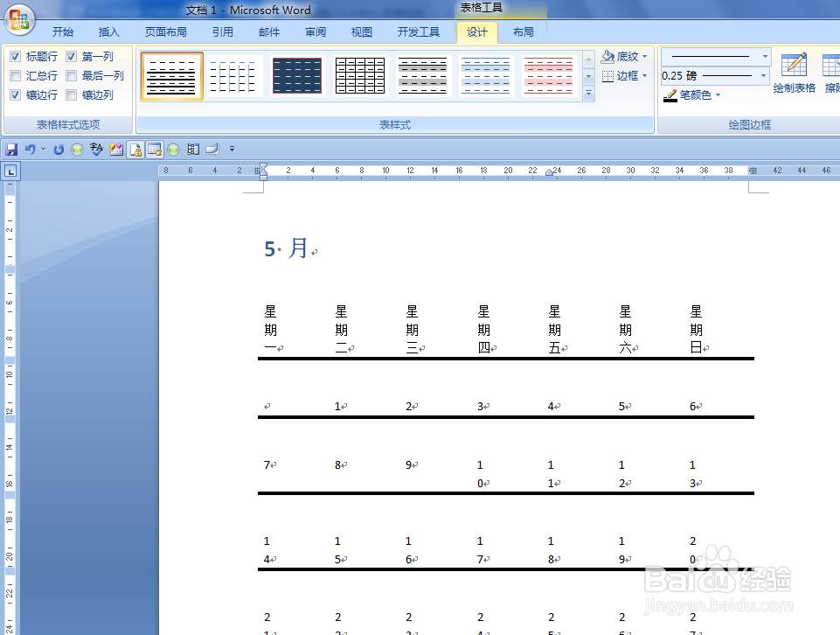Apply the red-line table style thumbnail
Image resolution: width=840 pixels, height=635 pixels.
(x=549, y=76)
